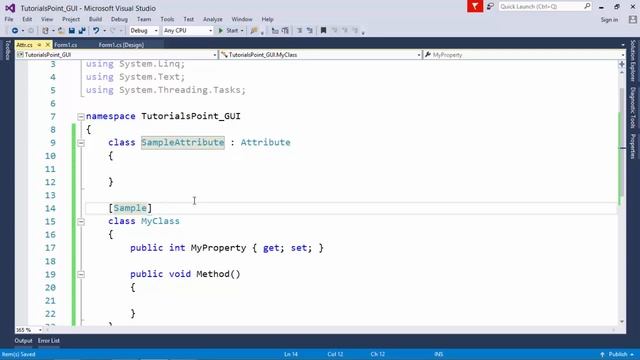Open the Tools menu
The width and height of the screenshot is (640, 360).
[x=167, y=19]
